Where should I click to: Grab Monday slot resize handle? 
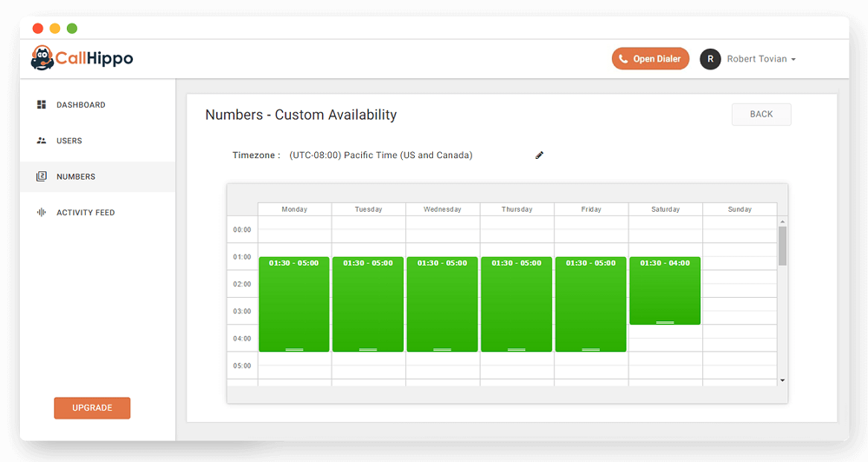click(x=294, y=350)
